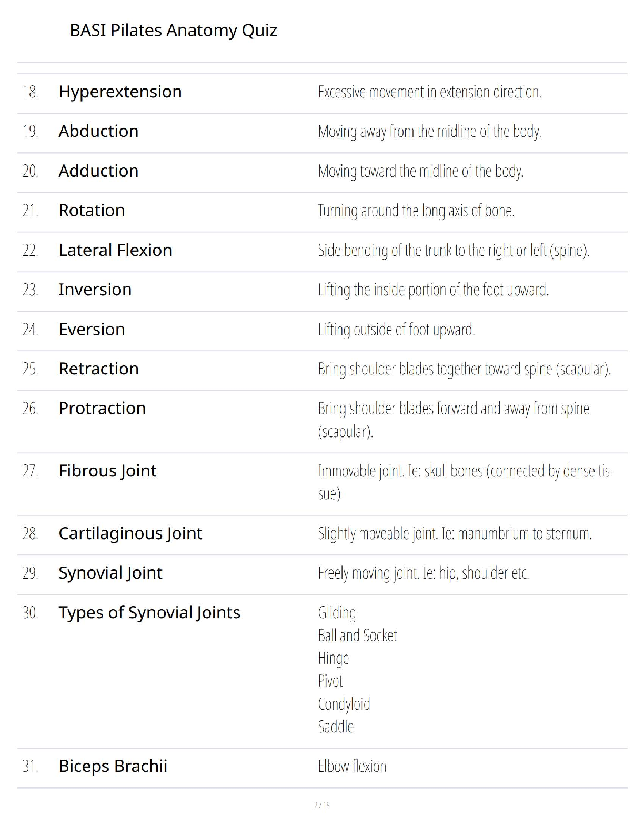Select the Fibrous Joint term
Viewport: 644px width, 834px height.
click(107, 471)
